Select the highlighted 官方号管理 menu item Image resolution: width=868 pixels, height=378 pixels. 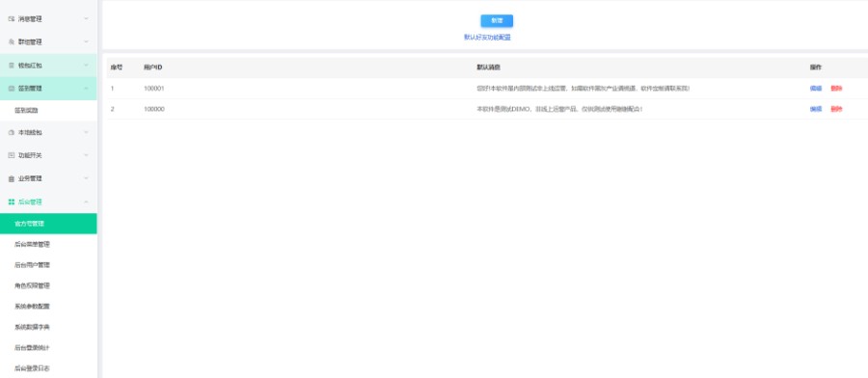click(48, 224)
